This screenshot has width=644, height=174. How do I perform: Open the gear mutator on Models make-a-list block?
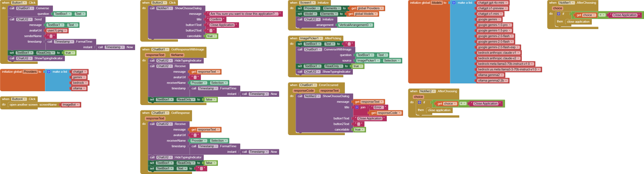coord(454,3)
